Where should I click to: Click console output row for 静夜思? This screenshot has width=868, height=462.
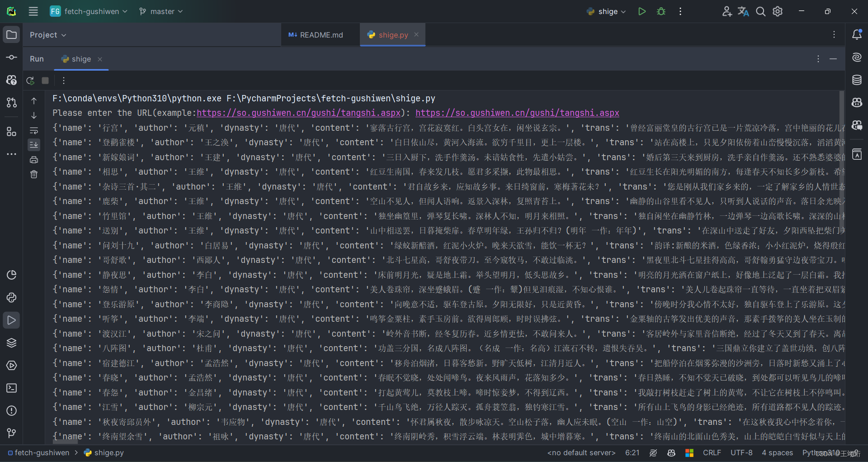point(448,275)
